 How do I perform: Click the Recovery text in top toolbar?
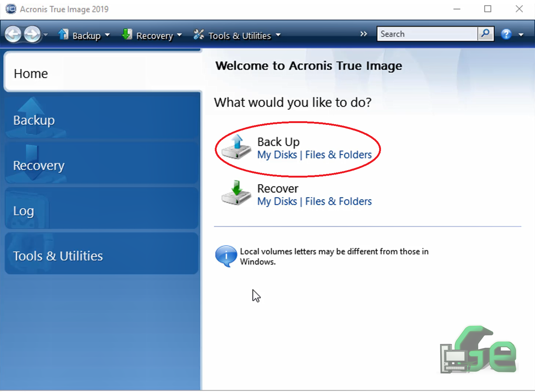(155, 36)
